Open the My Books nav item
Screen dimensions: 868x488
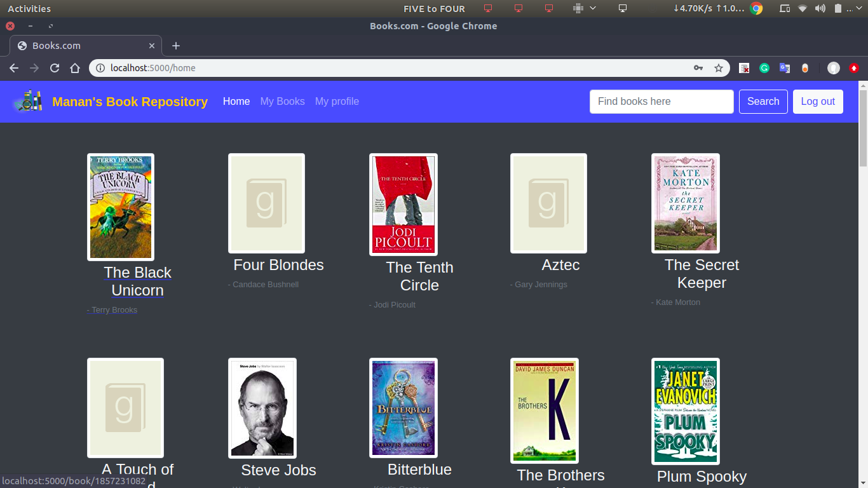pos(282,101)
